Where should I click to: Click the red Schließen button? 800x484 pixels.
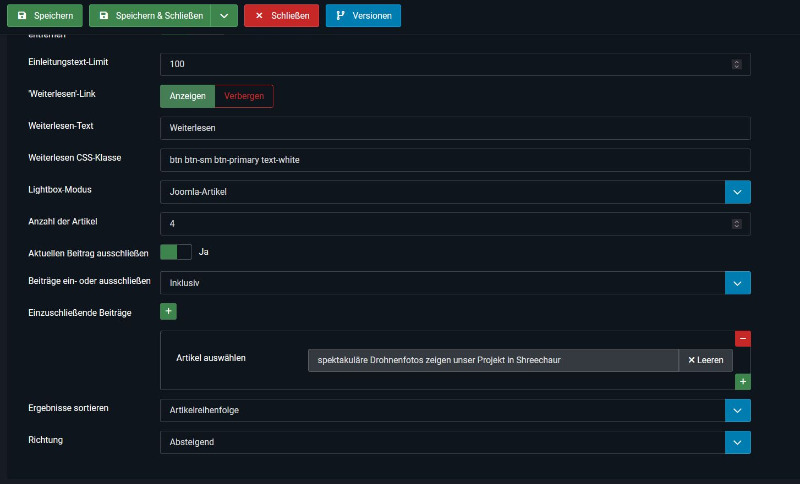point(282,16)
